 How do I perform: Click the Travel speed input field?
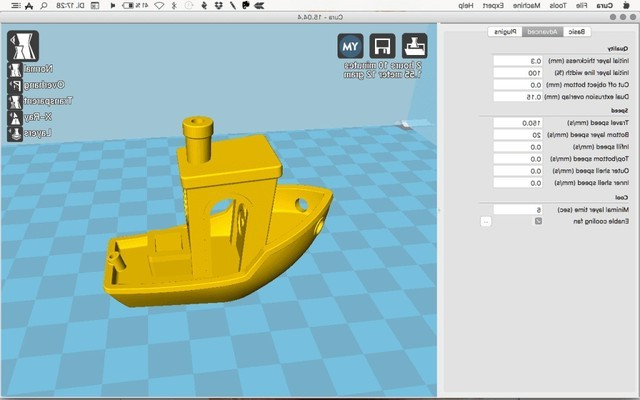click(518, 122)
